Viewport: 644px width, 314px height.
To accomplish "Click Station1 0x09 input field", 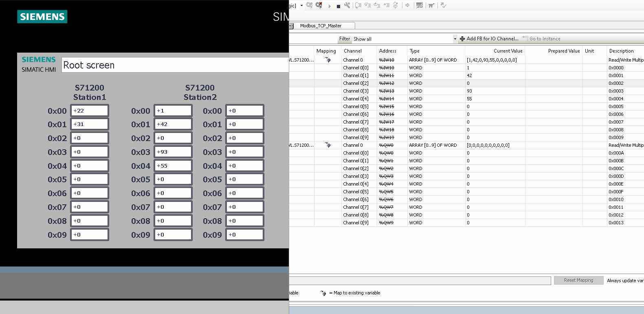I will [90, 234].
